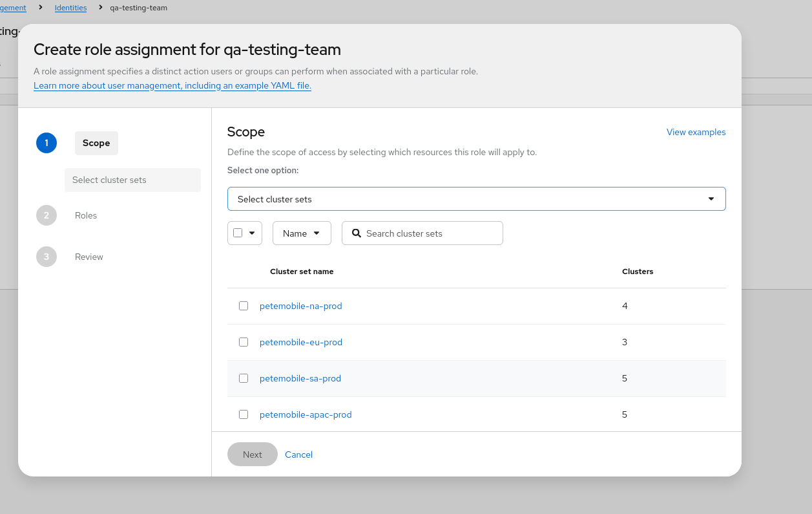The height and width of the screenshot is (514, 812).
Task: Click the step 2 Roles circle
Action: 47,215
